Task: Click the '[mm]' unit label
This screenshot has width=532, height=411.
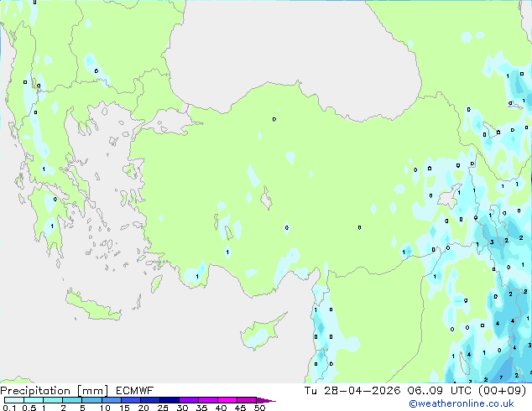Action: (92, 391)
